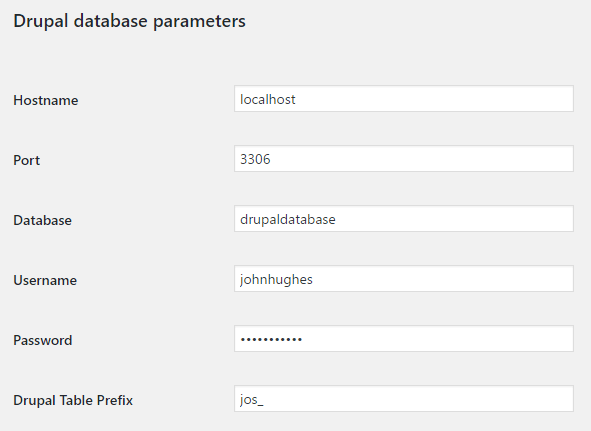The image size is (591, 431).
Task: Select the Database label
Action: 43,220
